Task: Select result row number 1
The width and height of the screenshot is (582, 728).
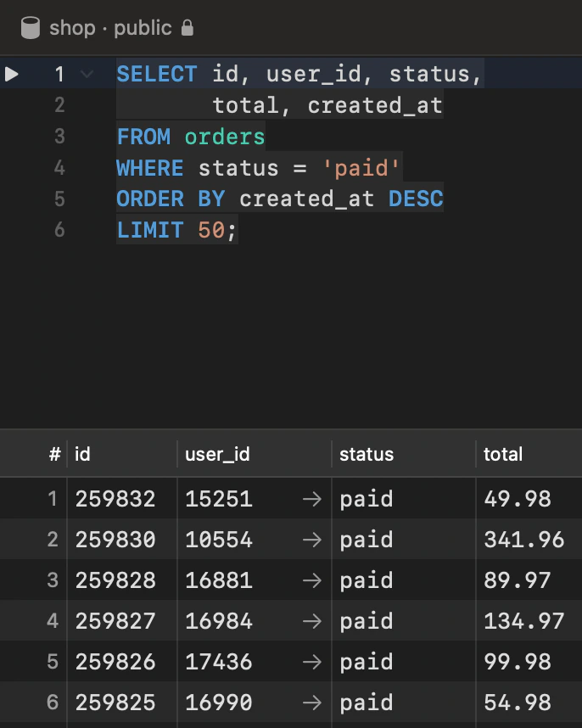Action: click(x=53, y=499)
